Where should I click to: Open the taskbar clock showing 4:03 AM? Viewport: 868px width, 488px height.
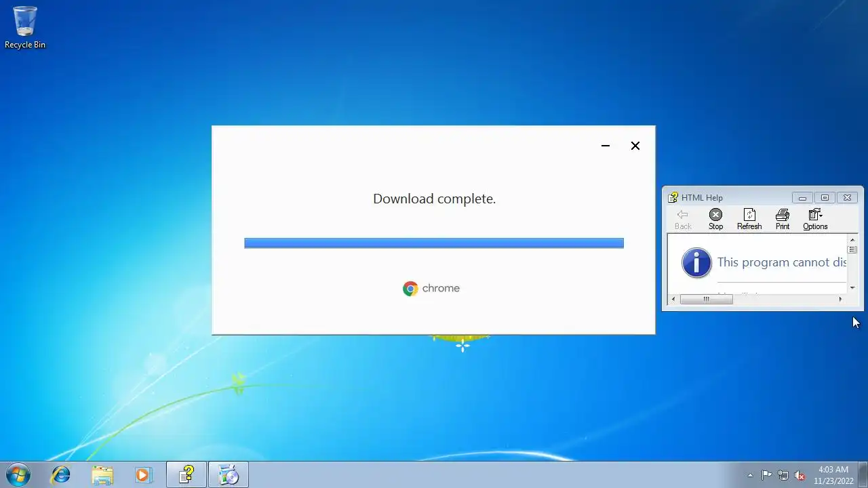[833, 474]
